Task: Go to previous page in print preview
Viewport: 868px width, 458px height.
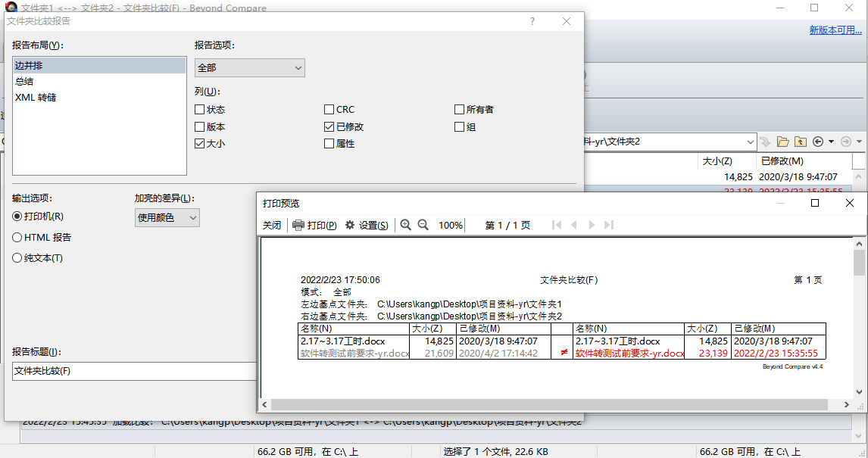Action: coord(574,225)
